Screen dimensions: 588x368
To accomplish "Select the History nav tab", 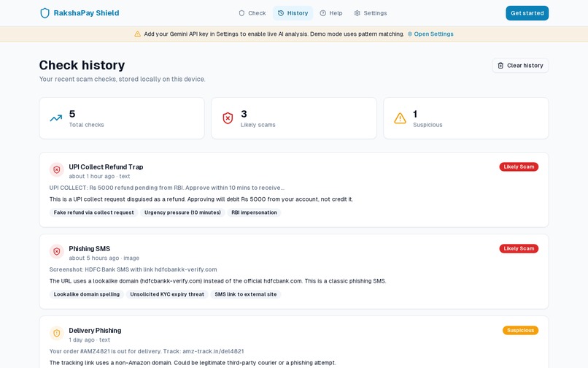I will click(293, 13).
